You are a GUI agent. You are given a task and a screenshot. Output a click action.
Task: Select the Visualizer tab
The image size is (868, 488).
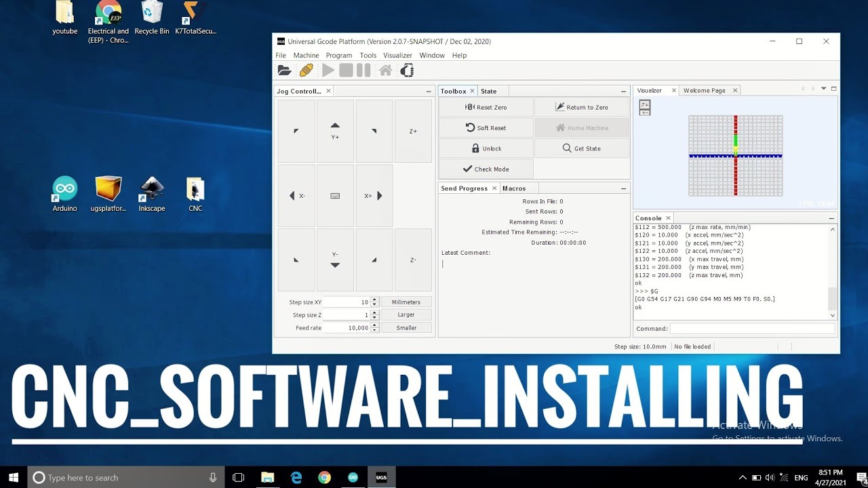649,90
